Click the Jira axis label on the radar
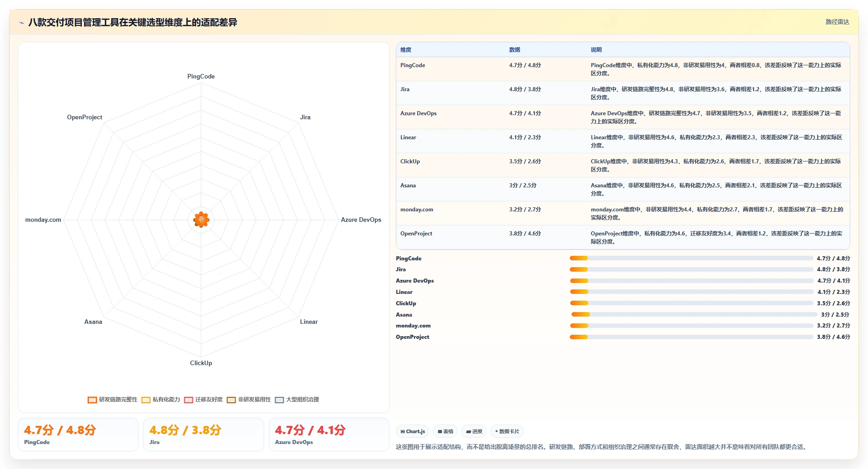The image size is (868, 469). (305, 117)
